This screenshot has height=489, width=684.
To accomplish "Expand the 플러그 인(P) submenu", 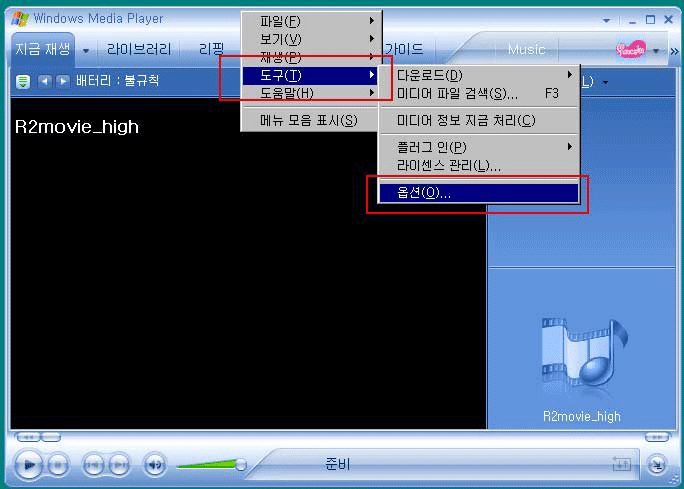I will pos(480,147).
